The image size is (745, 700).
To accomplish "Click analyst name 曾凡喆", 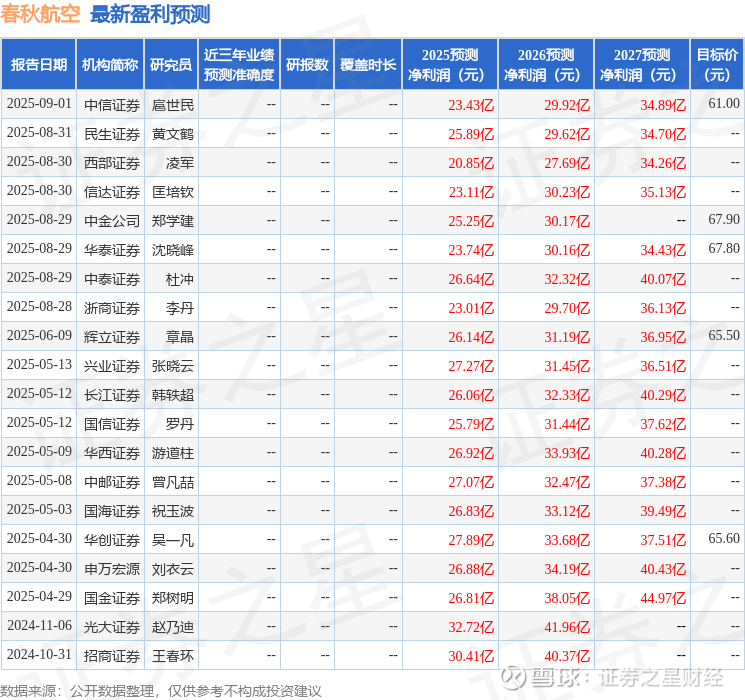I will click(173, 482).
